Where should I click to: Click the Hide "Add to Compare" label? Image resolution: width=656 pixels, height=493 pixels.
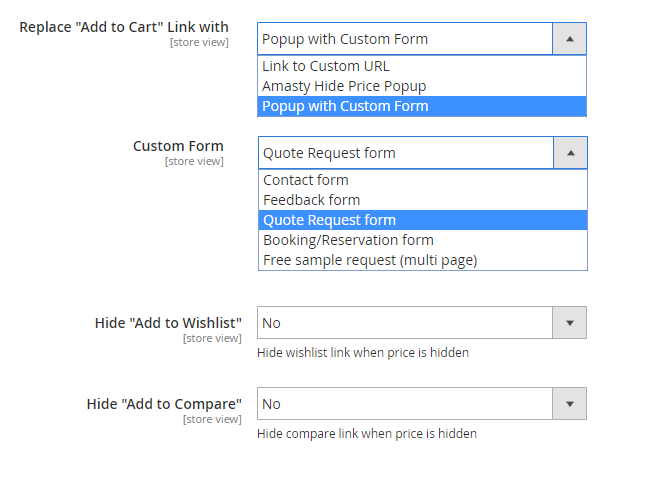(164, 404)
